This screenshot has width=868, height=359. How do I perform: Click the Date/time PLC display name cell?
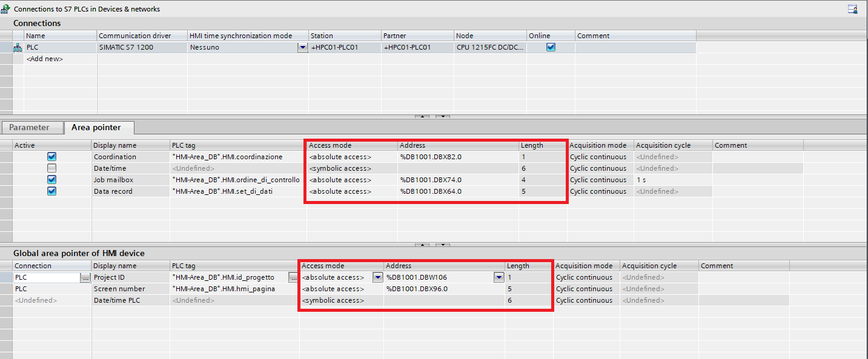131,300
